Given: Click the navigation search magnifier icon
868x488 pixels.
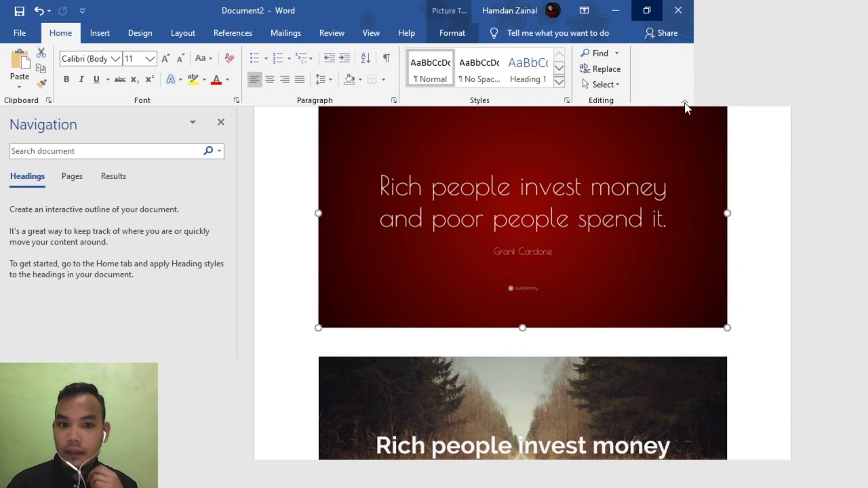Looking at the screenshot, I should (208, 150).
